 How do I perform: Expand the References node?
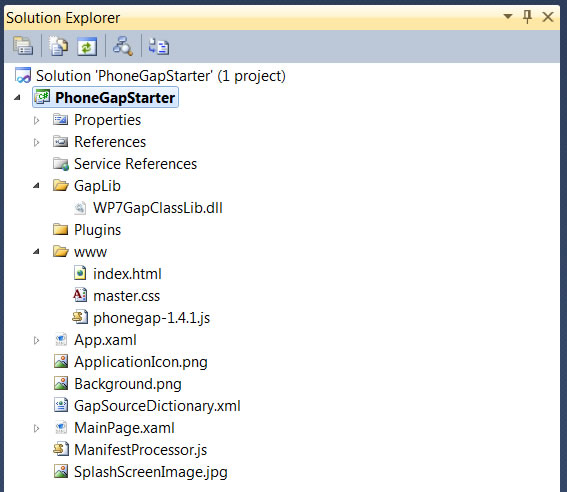(x=36, y=142)
